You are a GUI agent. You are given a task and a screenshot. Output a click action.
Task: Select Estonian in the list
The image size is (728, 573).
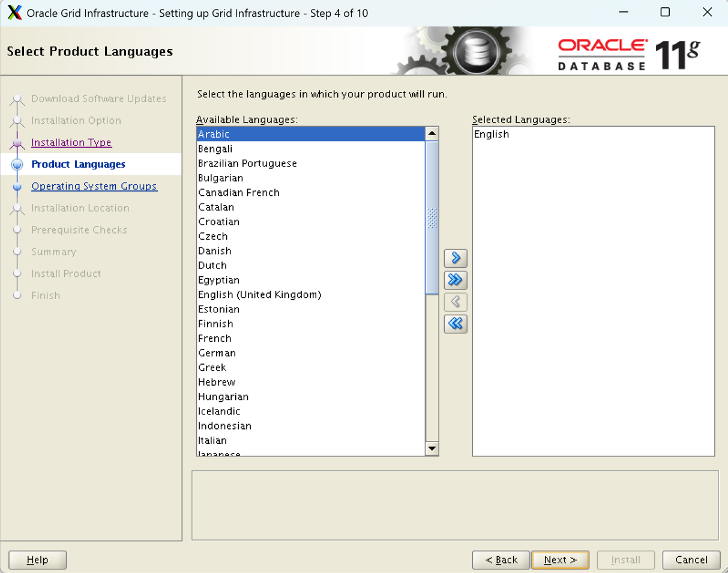pyautogui.click(x=311, y=309)
